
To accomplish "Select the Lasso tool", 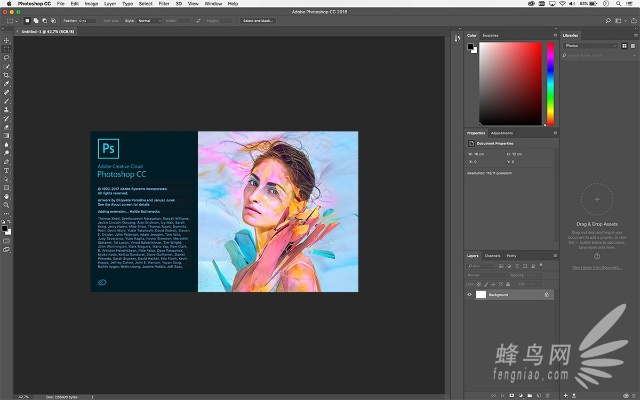I will pyautogui.click(x=6, y=58).
